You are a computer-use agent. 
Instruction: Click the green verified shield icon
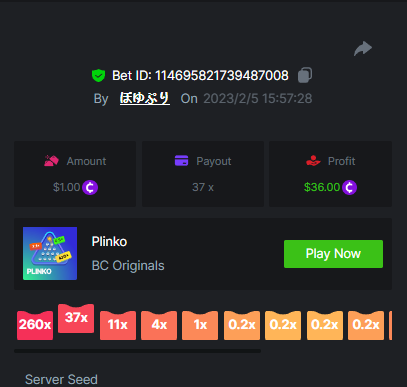(98, 75)
